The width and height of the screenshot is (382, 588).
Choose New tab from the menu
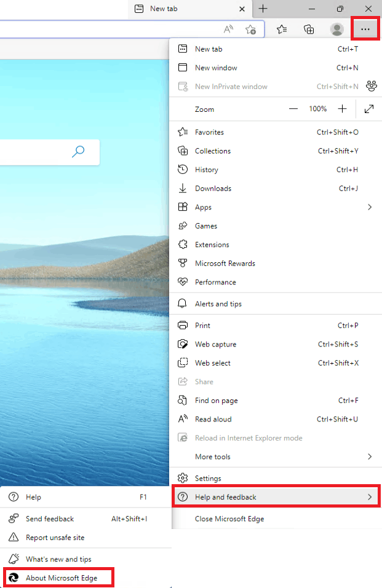[x=276, y=49]
